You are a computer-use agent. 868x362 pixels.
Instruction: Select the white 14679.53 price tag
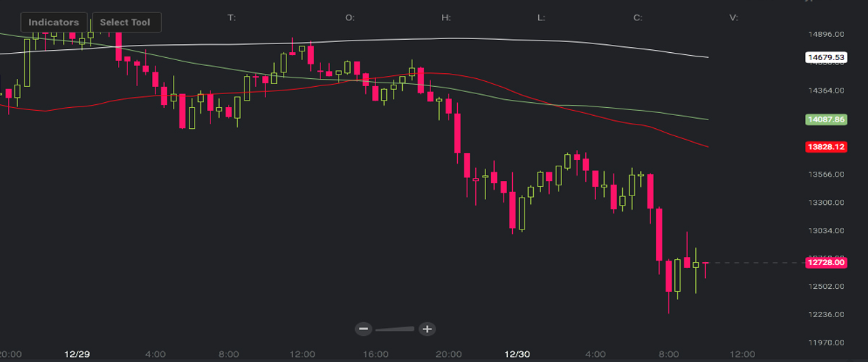[825, 57]
